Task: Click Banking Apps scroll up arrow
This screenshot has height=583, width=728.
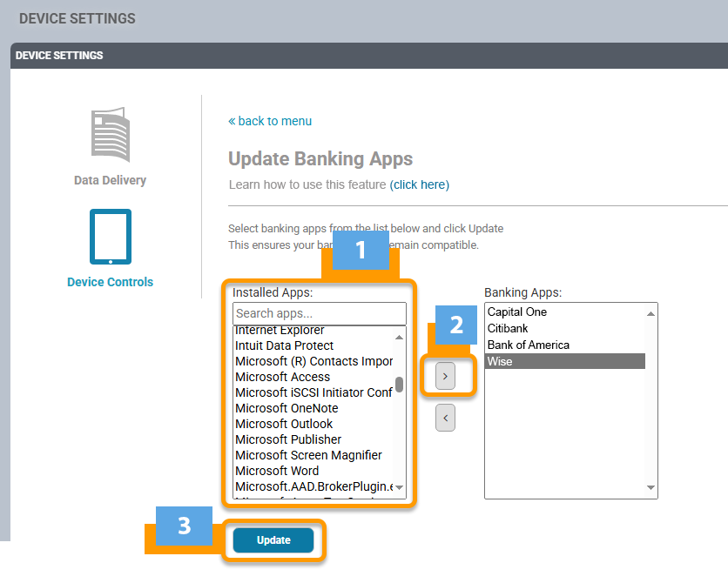Action: (650, 314)
